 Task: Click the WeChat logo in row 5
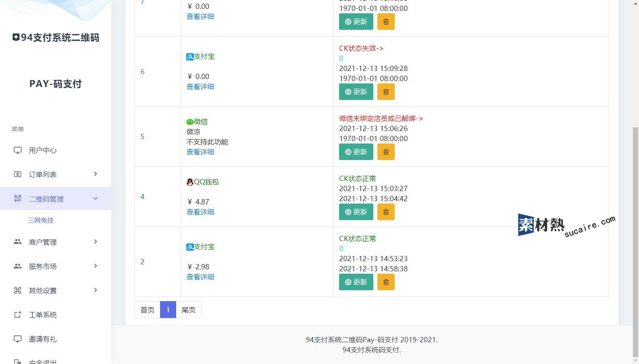190,122
